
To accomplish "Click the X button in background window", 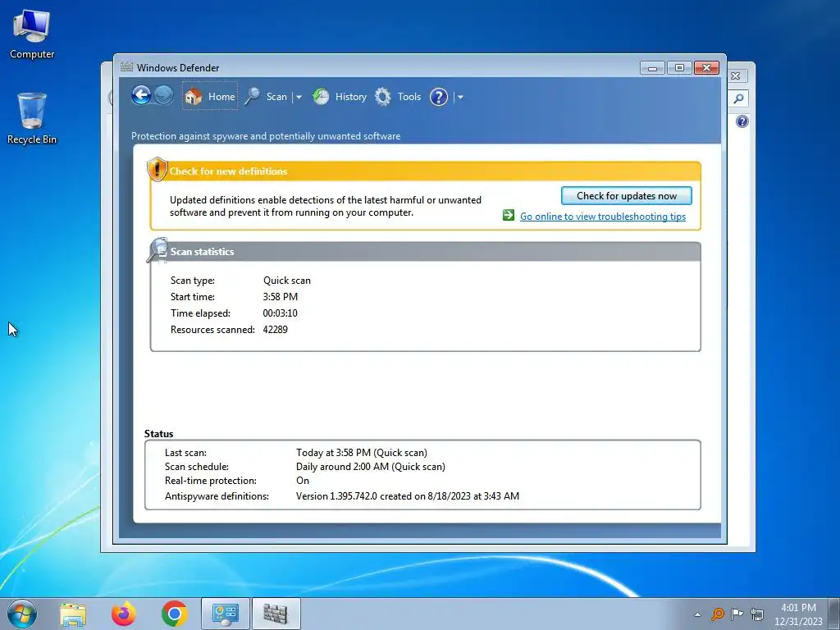I will (736, 76).
